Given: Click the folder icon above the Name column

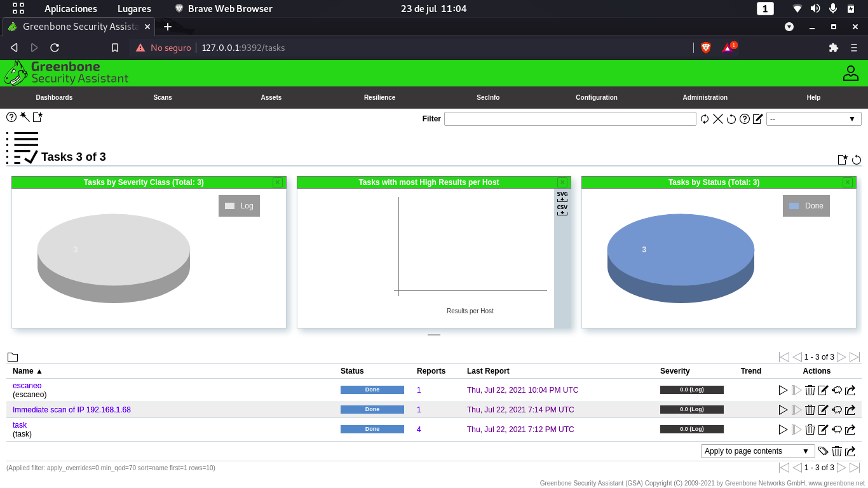Looking at the screenshot, I should [x=13, y=357].
